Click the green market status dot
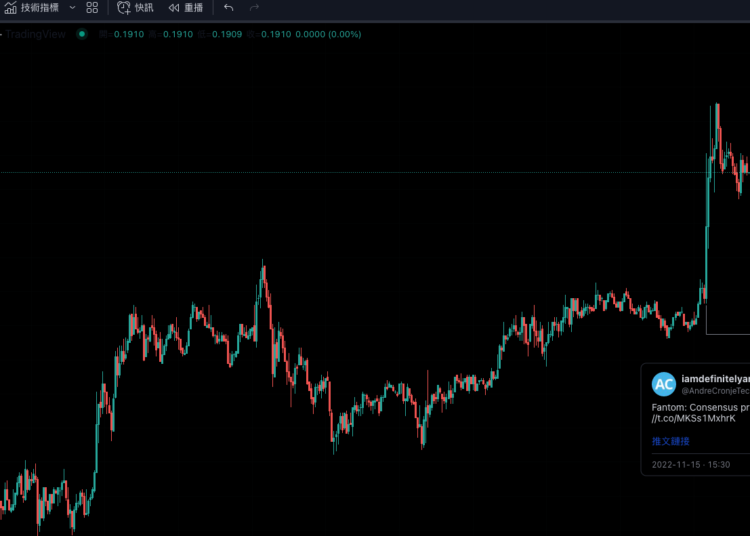 [82, 34]
